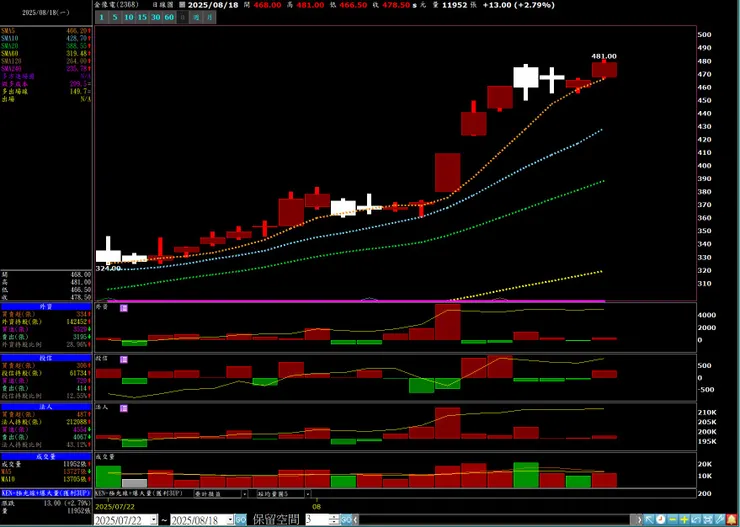Image resolution: width=740 pixels, height=527 pixels.
Task: Click the 08 month marker on time axis
Action: tap(317, 506)
